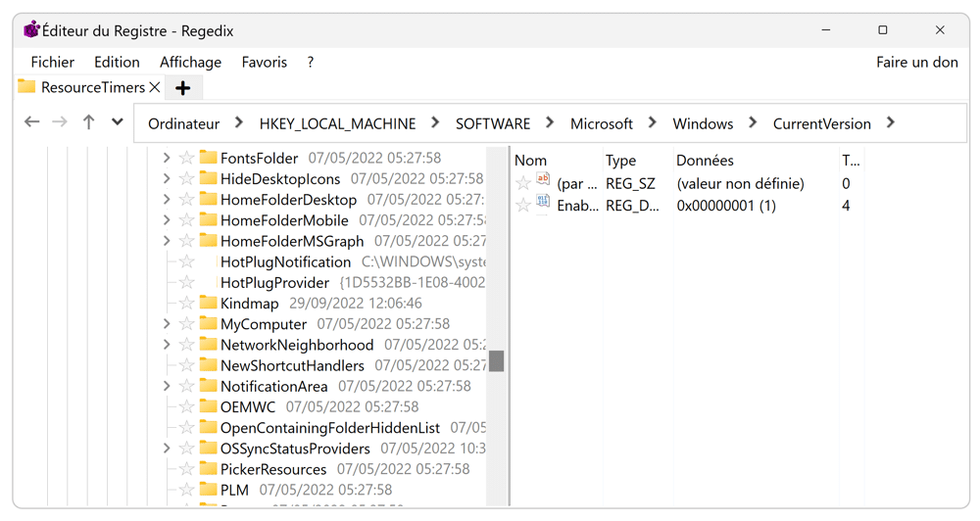The image size is (980, 521).
Task: Close the ResourceTimers tab
Action: coord(155,87)
